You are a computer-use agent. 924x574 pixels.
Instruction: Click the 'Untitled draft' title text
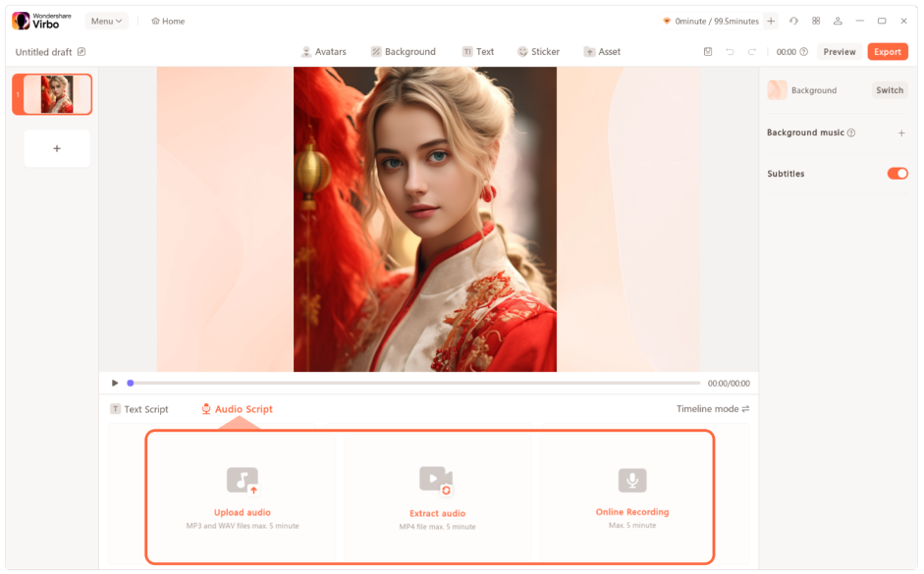(x=43, y=52)
